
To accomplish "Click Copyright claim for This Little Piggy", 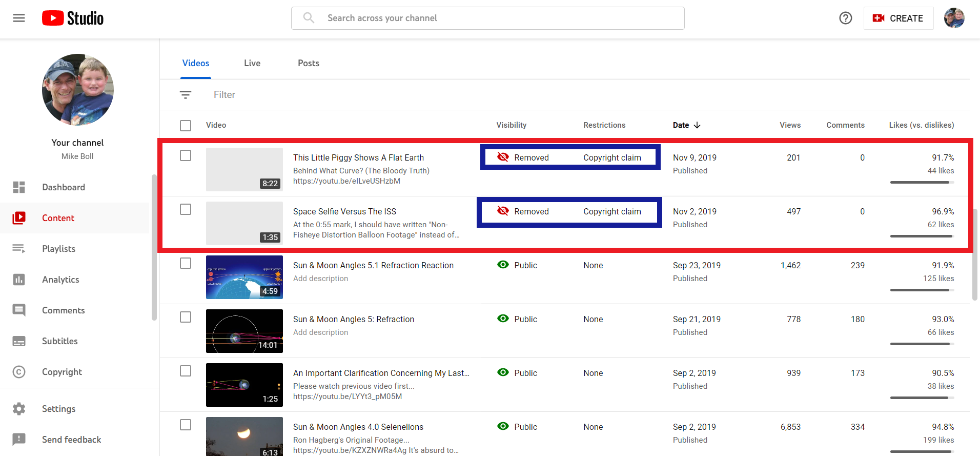I will [612, 157].
